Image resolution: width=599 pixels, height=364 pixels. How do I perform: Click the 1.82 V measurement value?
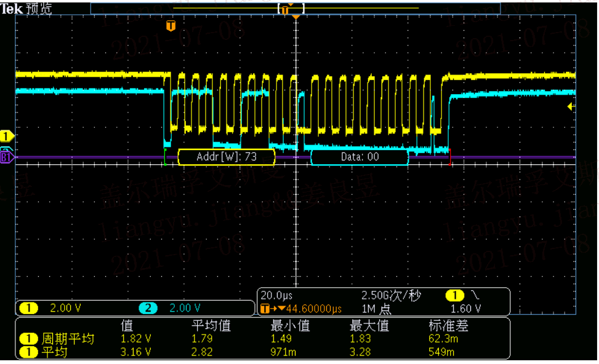pyautogui.click(x=135, y=338)
